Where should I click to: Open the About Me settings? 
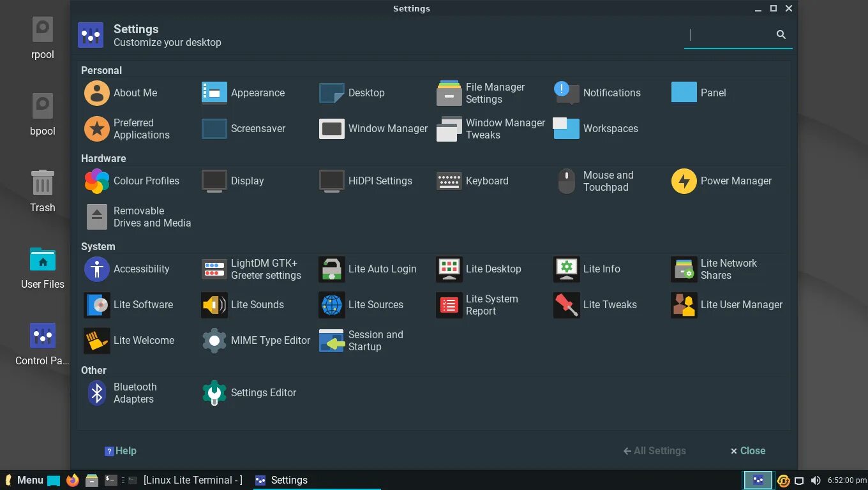tap(121, 93)
